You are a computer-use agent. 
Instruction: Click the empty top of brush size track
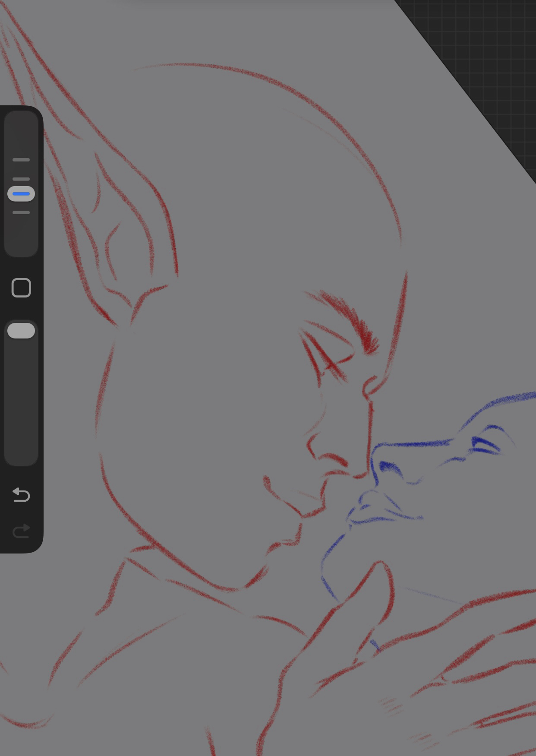point(21,130)
